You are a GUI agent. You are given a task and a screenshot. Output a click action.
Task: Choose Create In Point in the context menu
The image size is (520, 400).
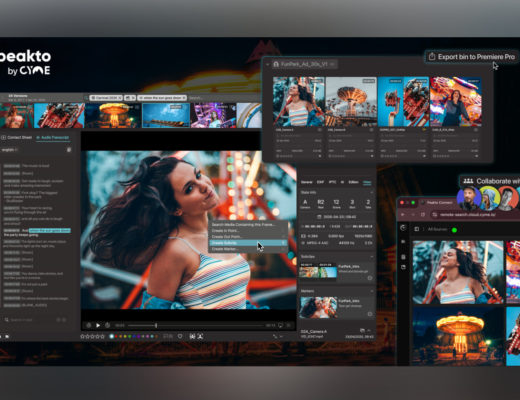pyautogui.click(x=248, y=230)
